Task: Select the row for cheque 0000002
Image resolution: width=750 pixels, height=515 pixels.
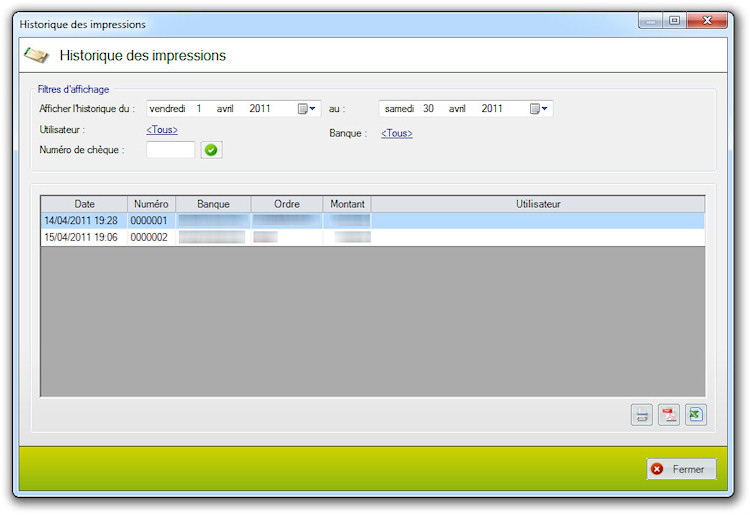Action: (148, 237)
